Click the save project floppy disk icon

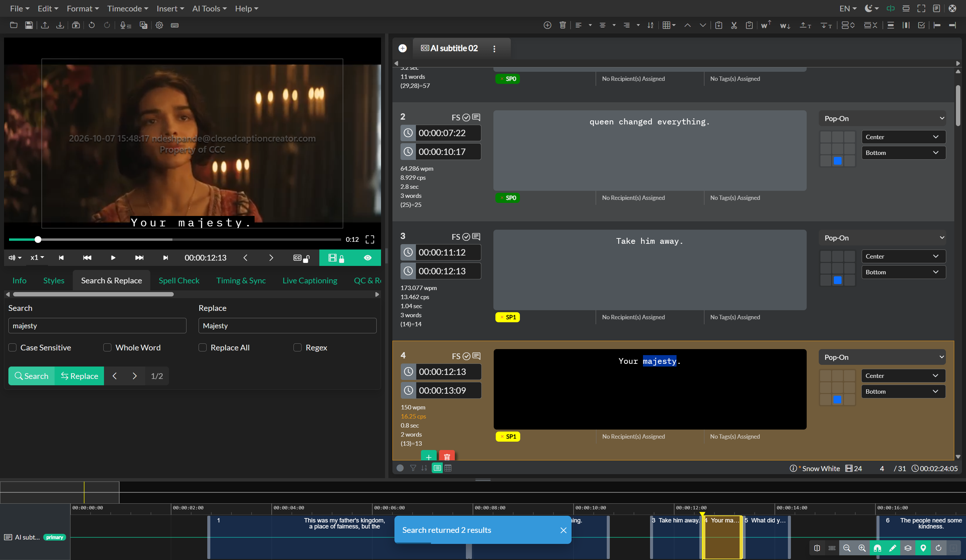coord(29,25)
